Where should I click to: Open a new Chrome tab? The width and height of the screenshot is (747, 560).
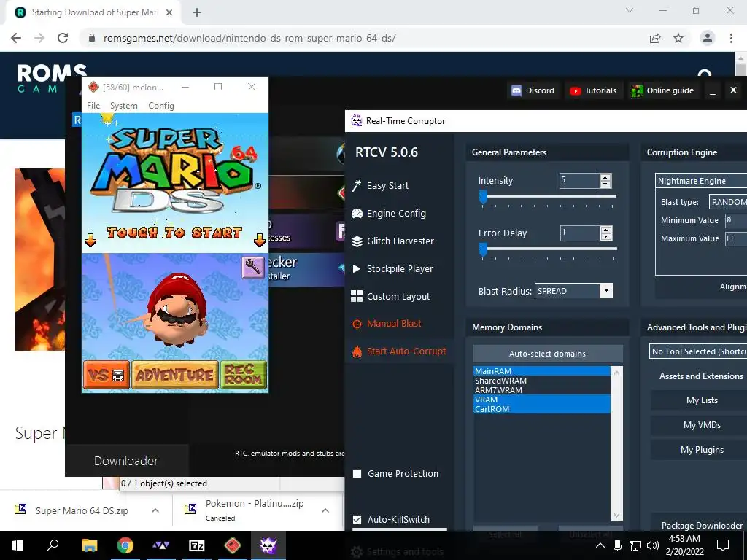(x=197, y=12)
